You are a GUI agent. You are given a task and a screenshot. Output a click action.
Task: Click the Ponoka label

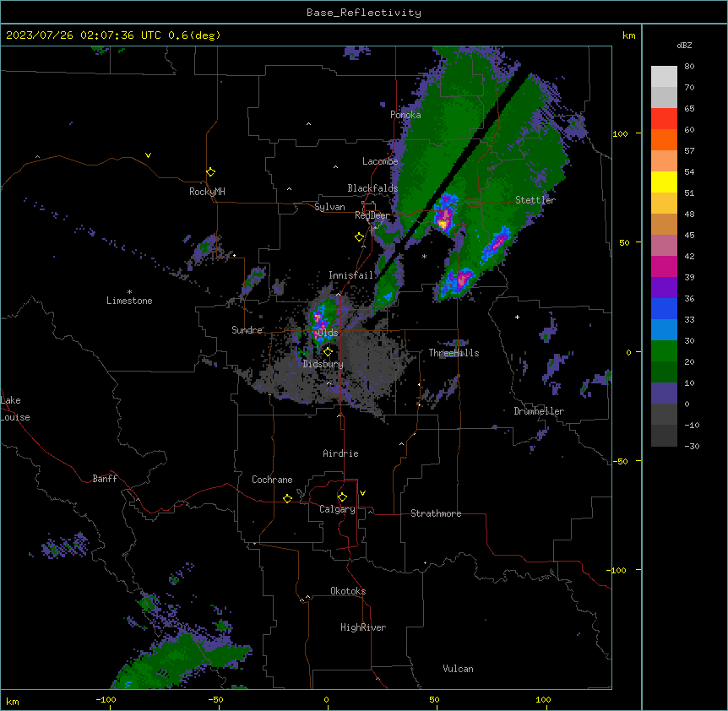[405, 115]
